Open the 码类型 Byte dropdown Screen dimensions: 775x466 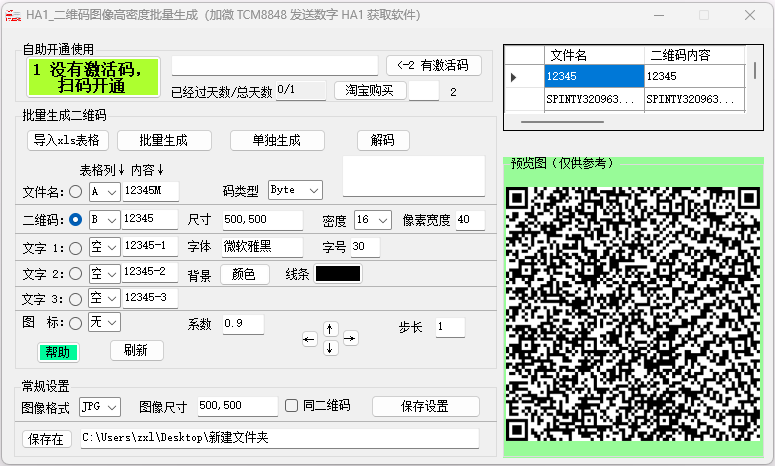(296, 190)
